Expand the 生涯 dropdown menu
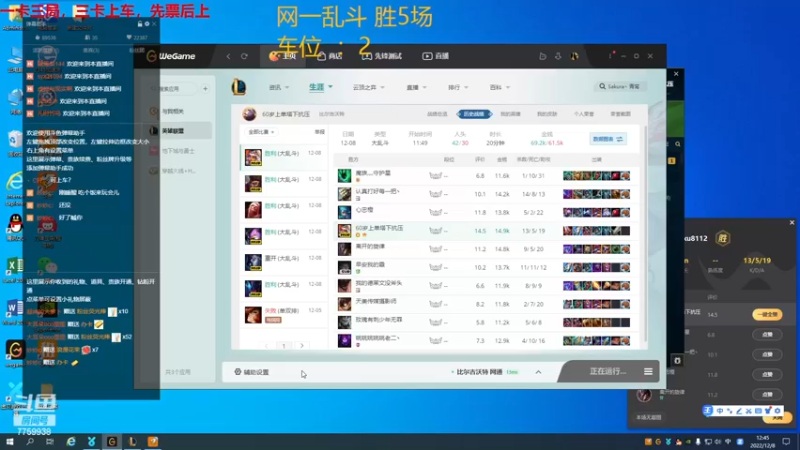This screenshot has height=450, width=800. point(320,87)
